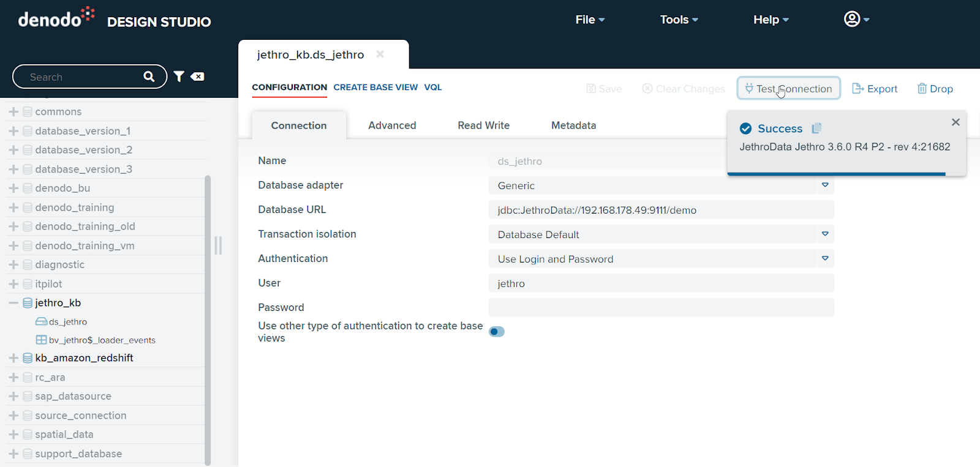Open the CONFIGURATION section
980x467 pixels.
[290, 88]
